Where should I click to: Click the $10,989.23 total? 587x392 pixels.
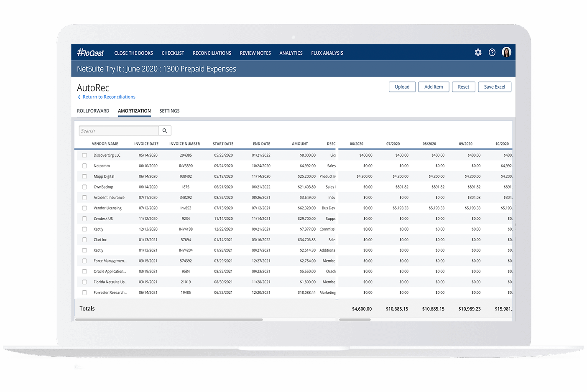click(x=470, y=309)
